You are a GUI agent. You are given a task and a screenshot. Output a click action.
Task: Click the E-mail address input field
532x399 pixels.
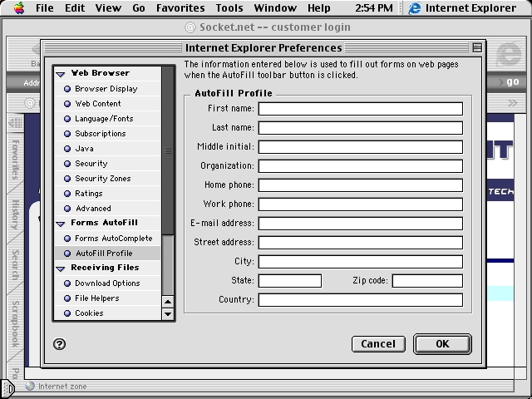tap(360, 224)
